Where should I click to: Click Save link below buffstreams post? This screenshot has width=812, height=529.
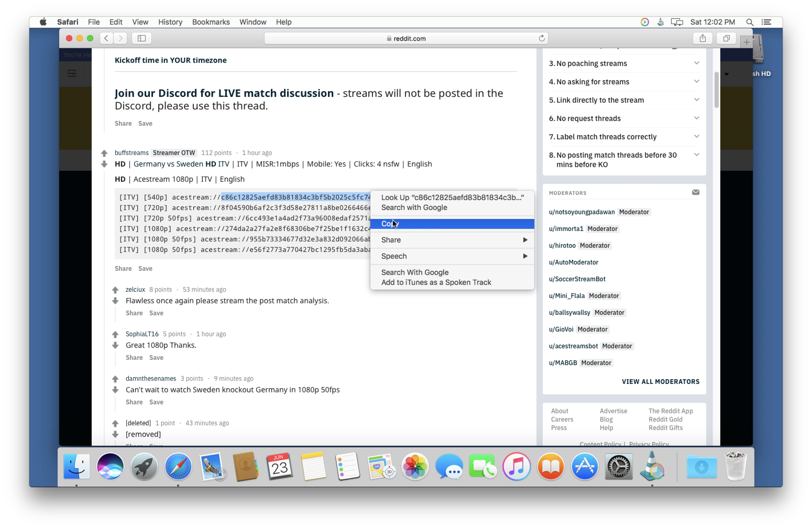pos(145,268)
